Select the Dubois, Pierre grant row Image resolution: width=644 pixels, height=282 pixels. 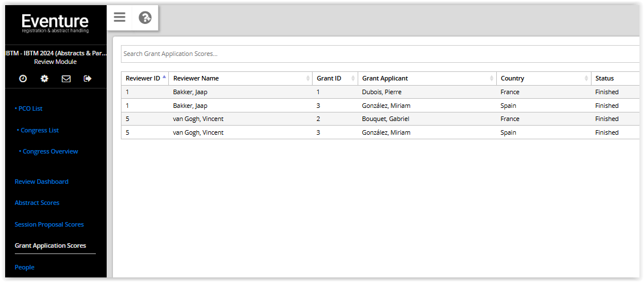(380, 92)
